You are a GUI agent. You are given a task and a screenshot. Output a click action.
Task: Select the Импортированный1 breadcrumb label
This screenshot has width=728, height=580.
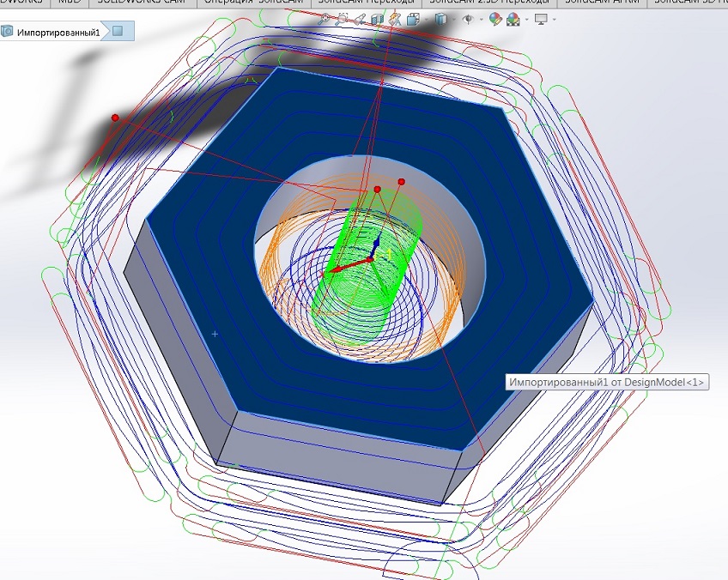[x=58, y=33]
